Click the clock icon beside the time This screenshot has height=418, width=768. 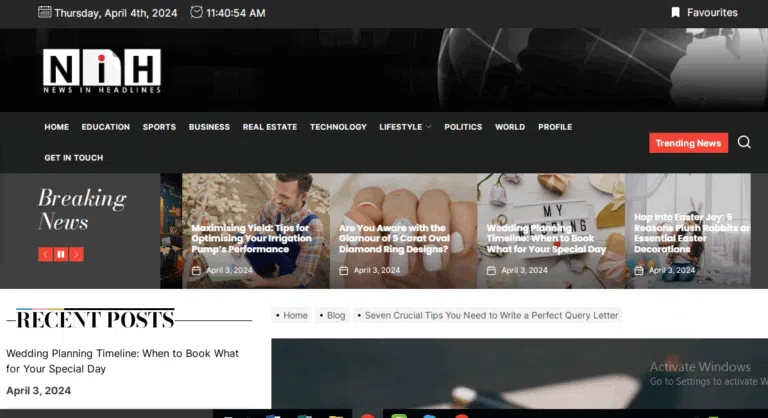click(196, 12)
